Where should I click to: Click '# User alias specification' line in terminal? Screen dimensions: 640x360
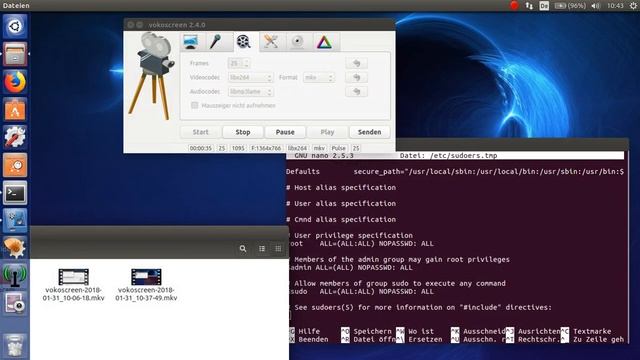pos(341,203)
